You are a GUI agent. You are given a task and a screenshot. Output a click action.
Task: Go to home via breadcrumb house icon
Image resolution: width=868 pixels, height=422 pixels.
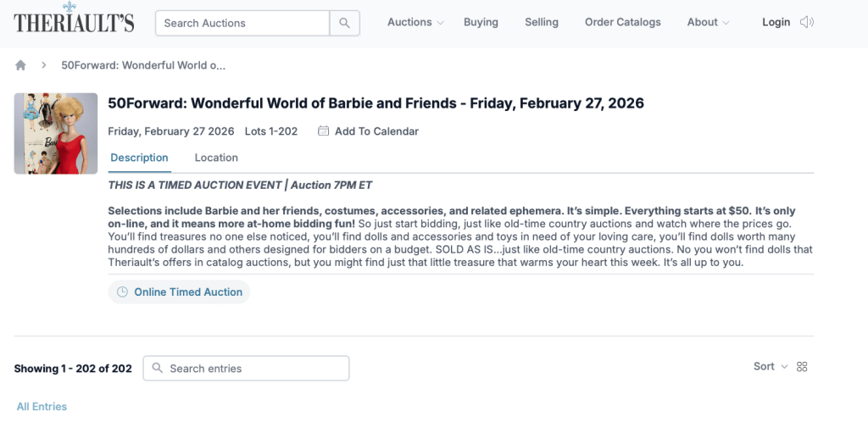pyautogui.click(x=21, y=65)
